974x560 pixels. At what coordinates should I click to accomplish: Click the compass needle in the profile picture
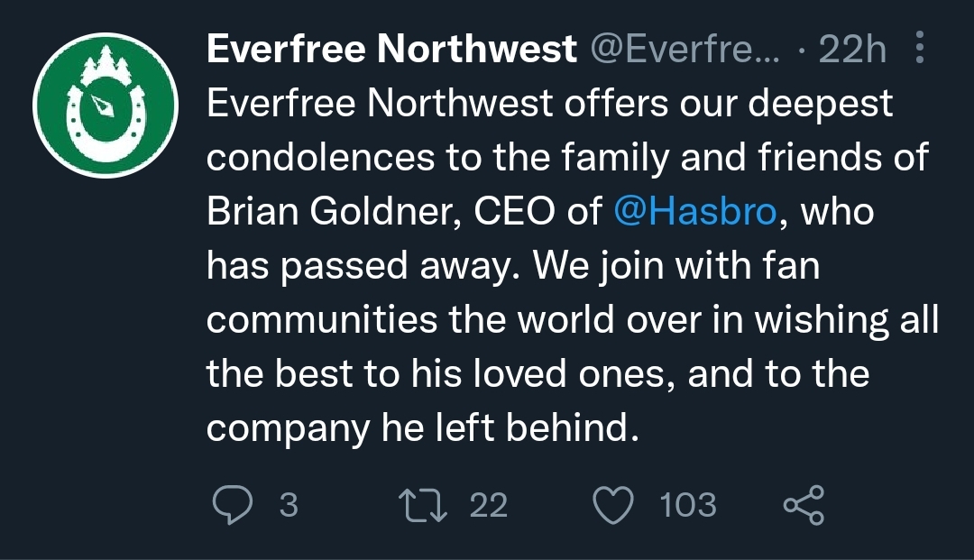click(x=103, y=106)
